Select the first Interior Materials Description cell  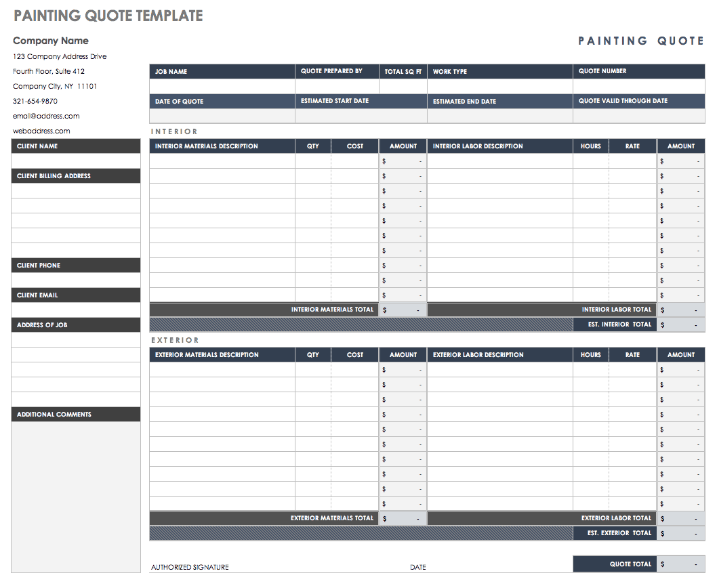[222, 161]
